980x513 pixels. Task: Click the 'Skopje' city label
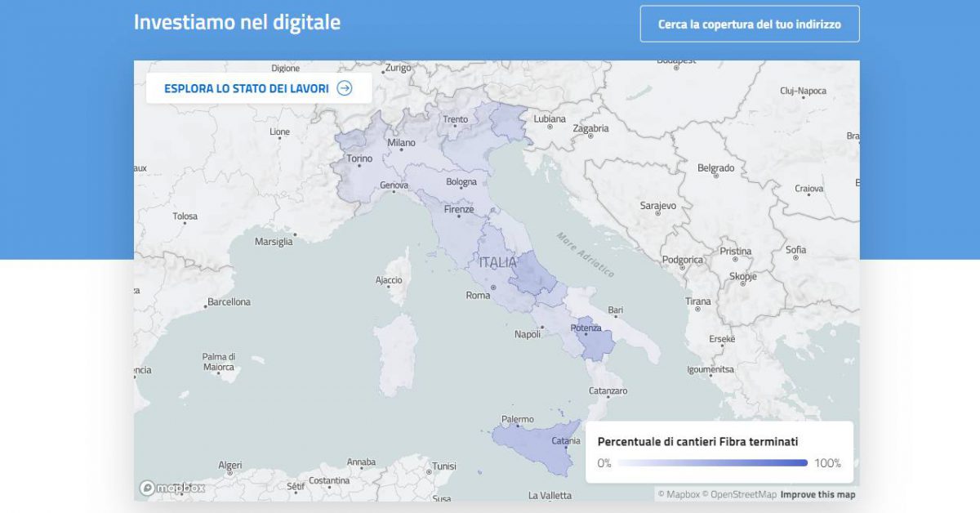tap(743, 277)
